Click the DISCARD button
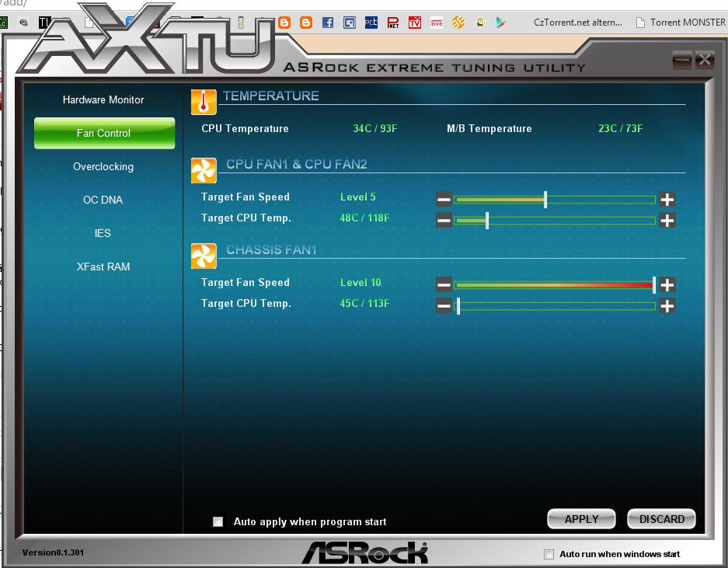Image resolution: width=728 pixels, height=568 pixels. pyautogui.click(x=662, y=519)
